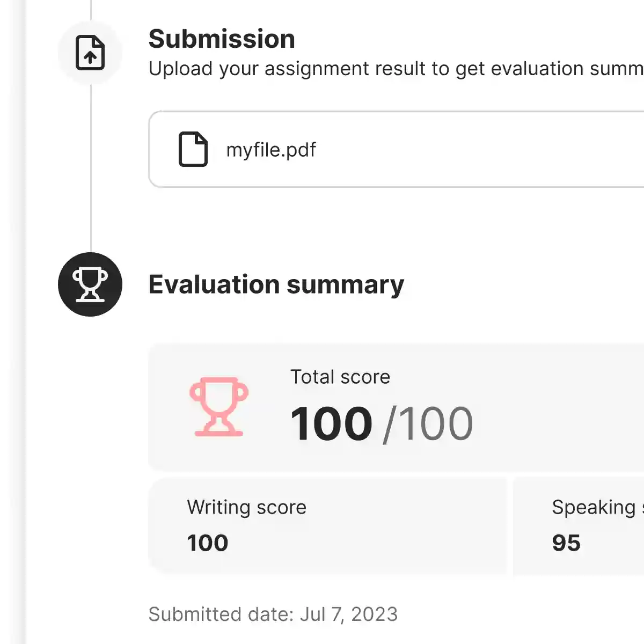Image resolution: width=644 pixels, height=644 pixels.
Task: Click the Submission heading
Action: coord(222,39)
